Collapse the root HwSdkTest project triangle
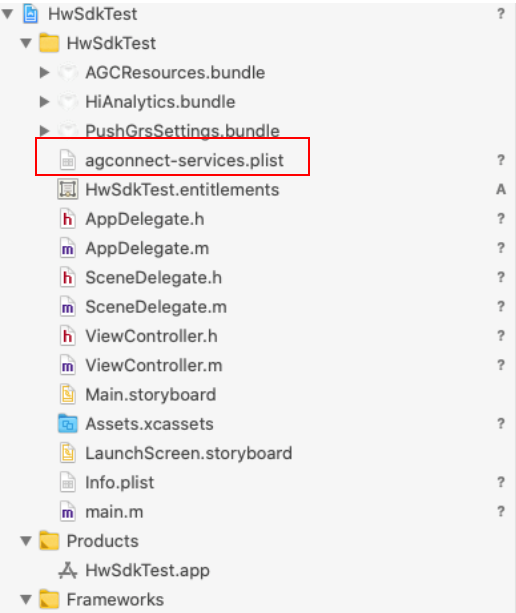This screenshot has height=613, width=516. pos(7,14)
